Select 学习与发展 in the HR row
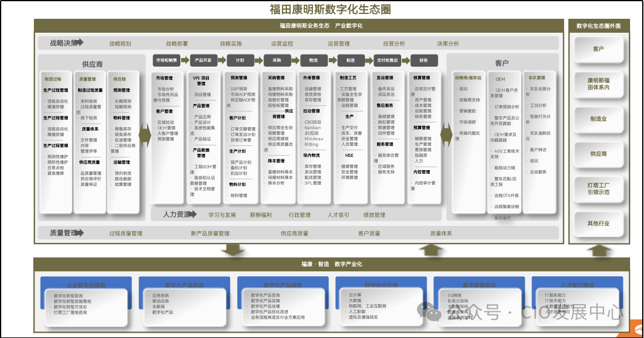The image size is (644, 338). pyautogui.click(x=222, y=215)
